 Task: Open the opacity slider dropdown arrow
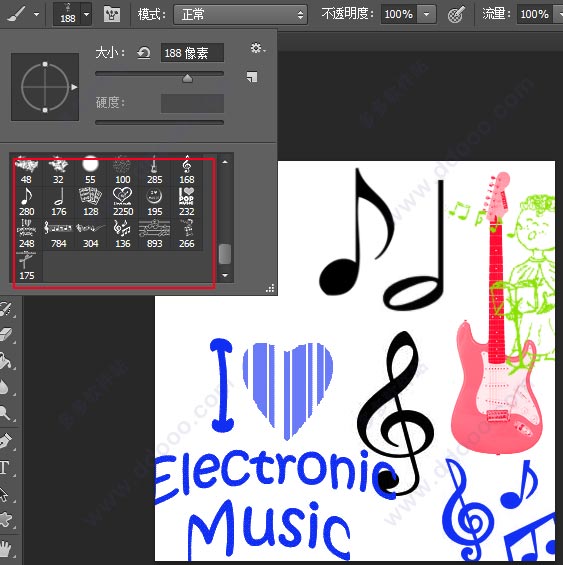[x=426, y=14]
